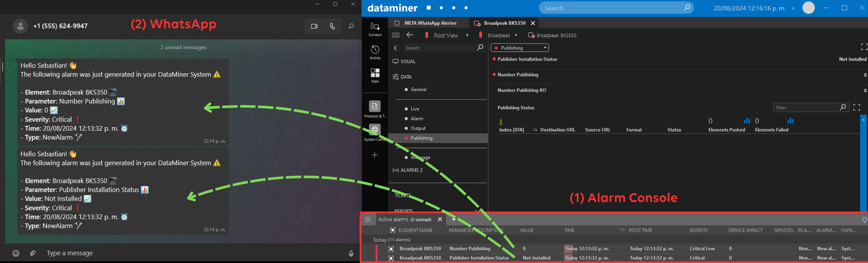This screenshot has height=263, width=868.
Task: Collapse the card navigation pane chevron
Action: pyautogui.click(x=395, y=48)
